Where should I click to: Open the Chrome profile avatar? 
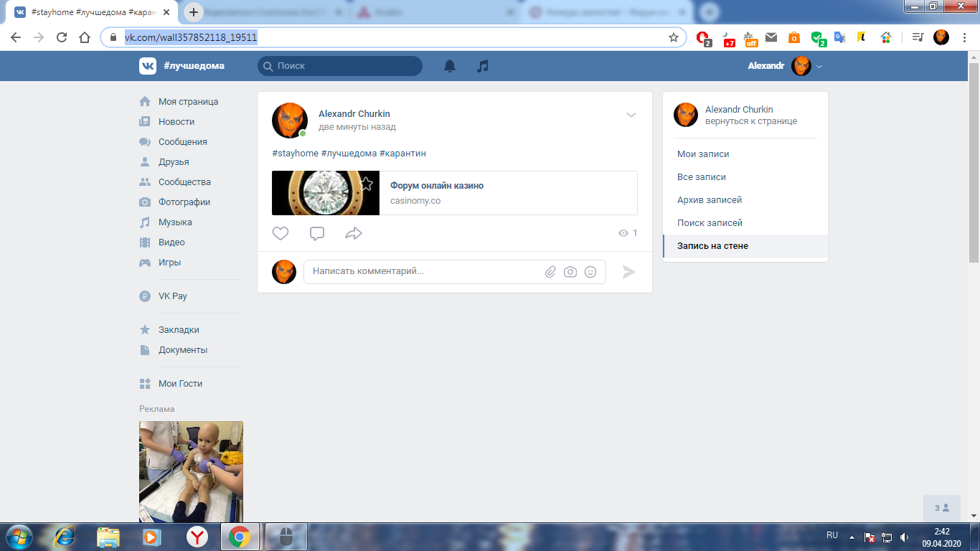click(x=941, y=37)
